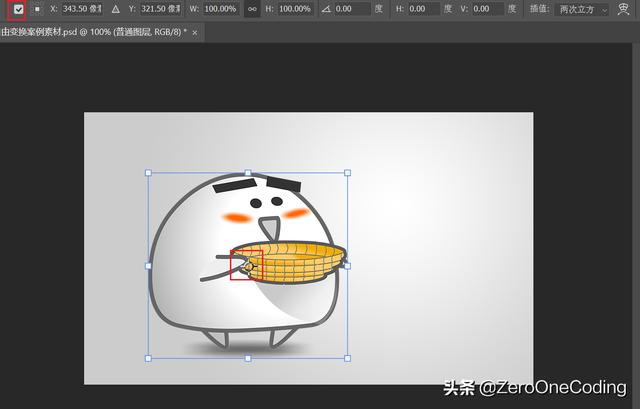640x409 pixels.
Task: Click the X position field showing 343.50
Action: click(x=81, y=9)
